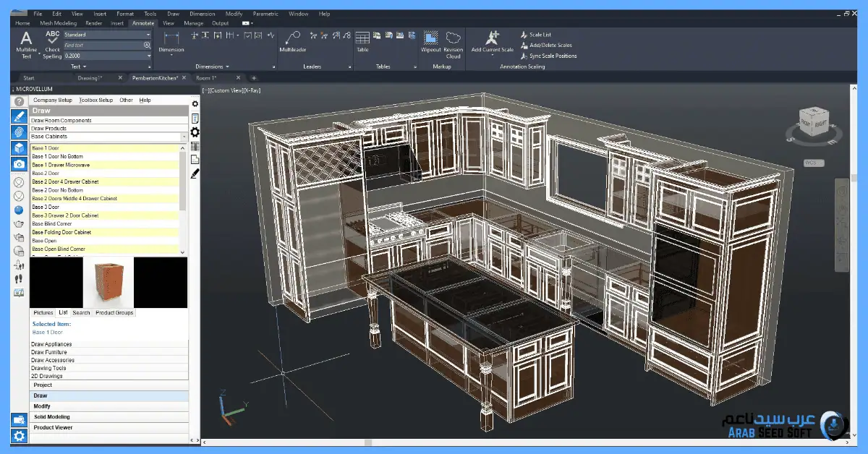Open the Product Groups tab
The width and height of the screenshot is (868, 454).
114,312
